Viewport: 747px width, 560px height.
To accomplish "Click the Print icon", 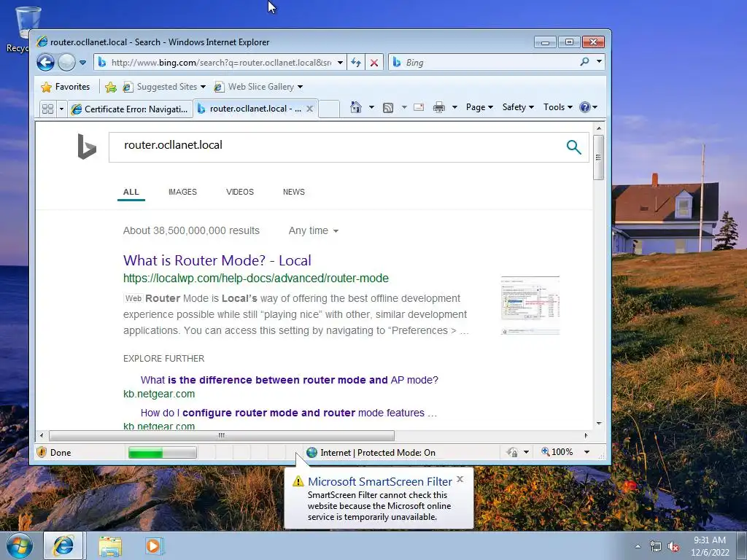I will coord(438,107).
